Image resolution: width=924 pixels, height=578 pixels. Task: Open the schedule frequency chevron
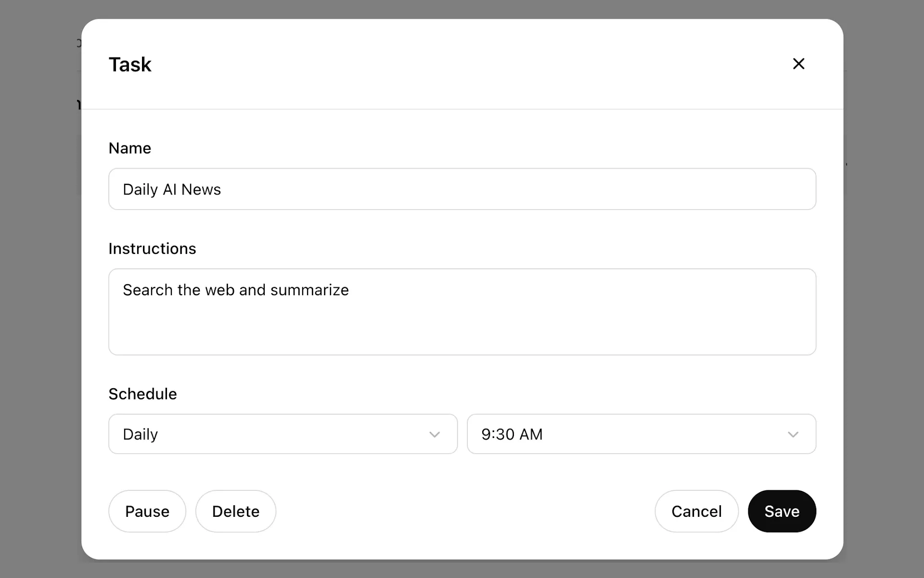435,434
